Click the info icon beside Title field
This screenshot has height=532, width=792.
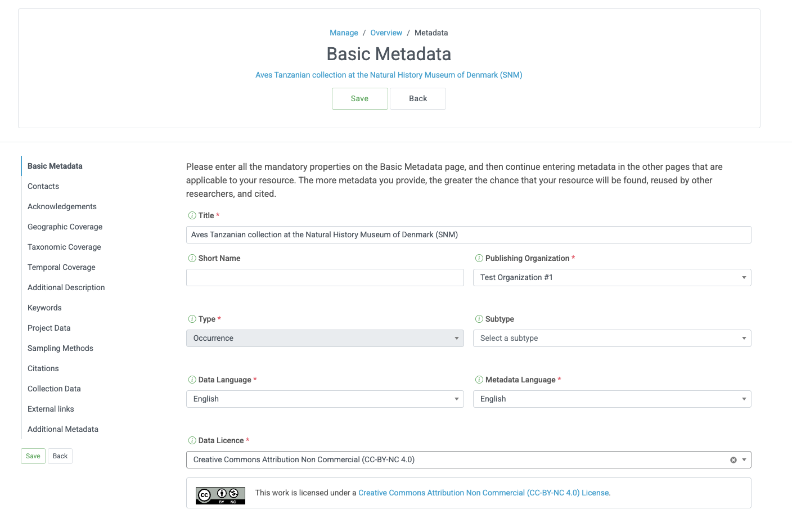tap(191, 215)
